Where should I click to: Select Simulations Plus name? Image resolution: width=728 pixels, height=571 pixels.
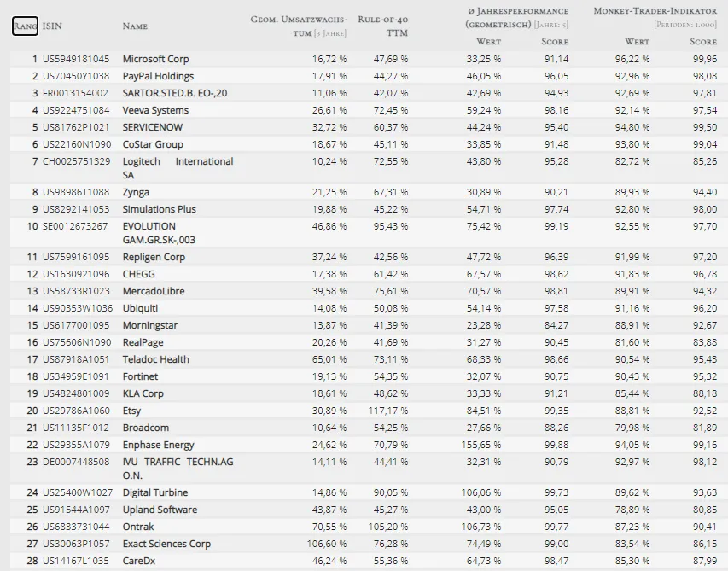(x=160, y=209)
